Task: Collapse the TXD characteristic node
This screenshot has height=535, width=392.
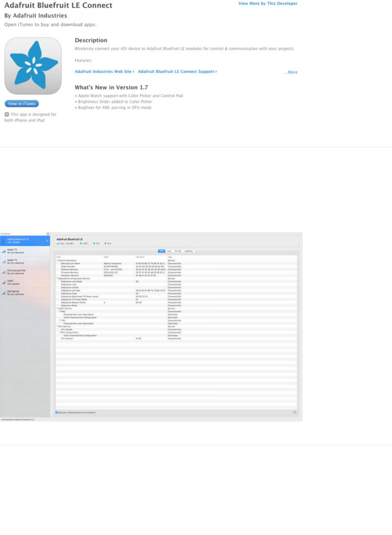Action: (60, 320)
